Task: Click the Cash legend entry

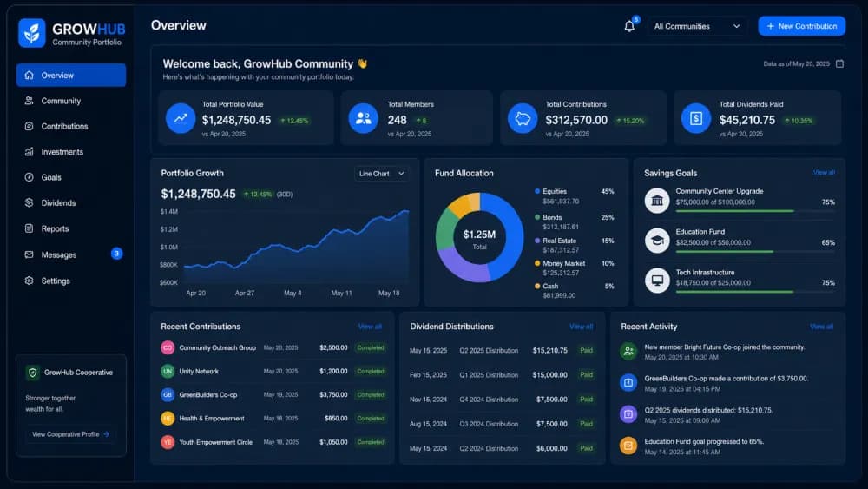Action: pos(574,291)
